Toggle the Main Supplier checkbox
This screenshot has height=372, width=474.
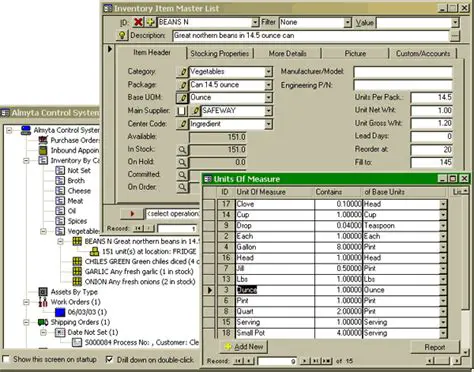click(x=182, y=111)
